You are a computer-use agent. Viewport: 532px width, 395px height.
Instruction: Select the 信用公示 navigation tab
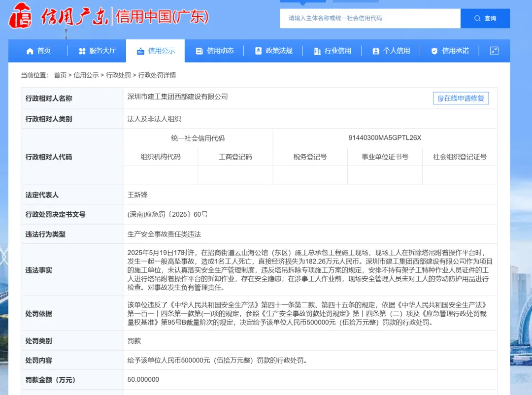tap(155, 51)
